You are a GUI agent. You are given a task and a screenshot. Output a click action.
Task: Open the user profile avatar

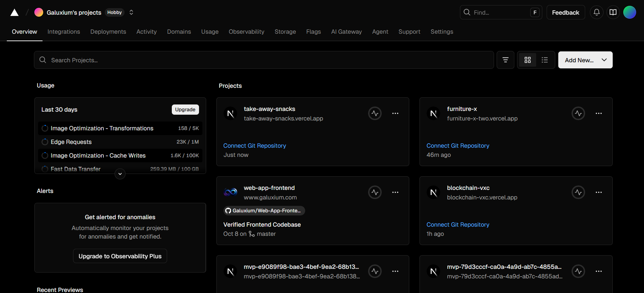(x=629, y=12)
